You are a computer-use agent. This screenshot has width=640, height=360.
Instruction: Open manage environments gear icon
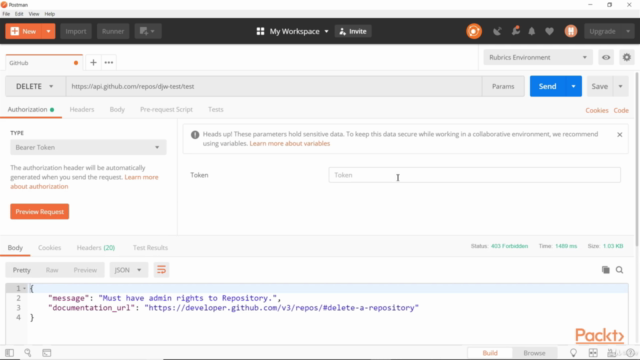(627, 58)
